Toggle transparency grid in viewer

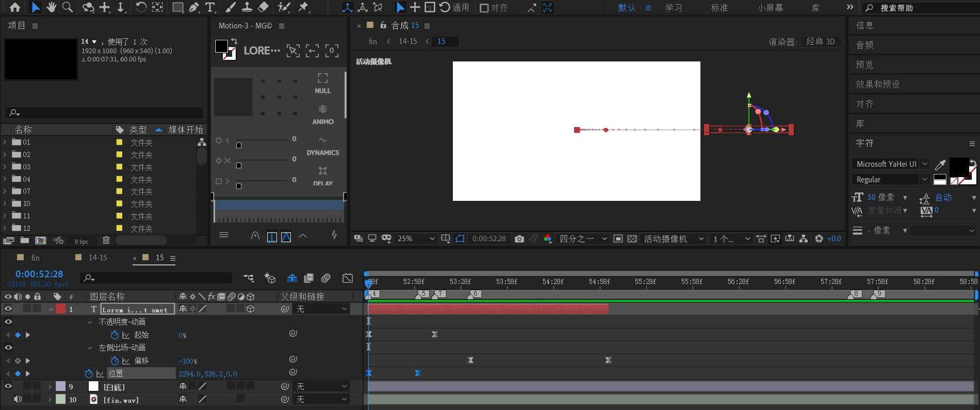point(632,239)
